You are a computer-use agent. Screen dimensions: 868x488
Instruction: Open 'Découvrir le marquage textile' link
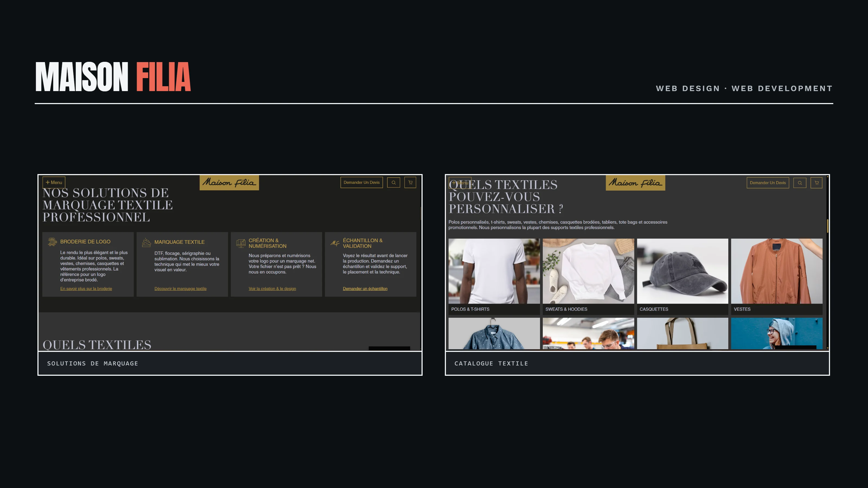(180, 289)
